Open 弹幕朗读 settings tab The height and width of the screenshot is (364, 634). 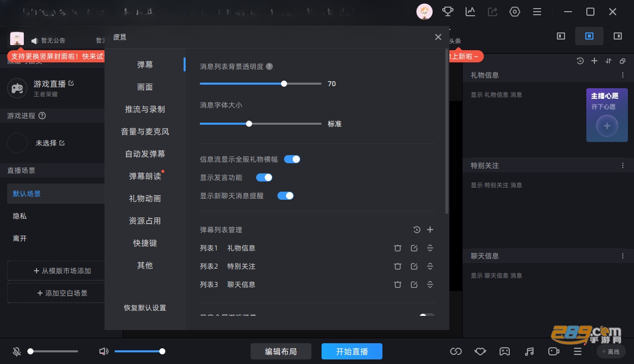[145, 176]
